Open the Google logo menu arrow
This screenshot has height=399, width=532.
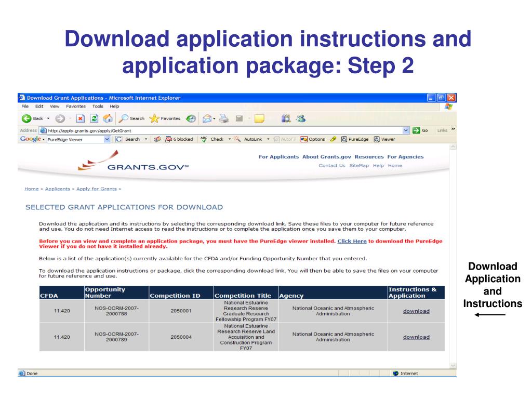(44, 139)
